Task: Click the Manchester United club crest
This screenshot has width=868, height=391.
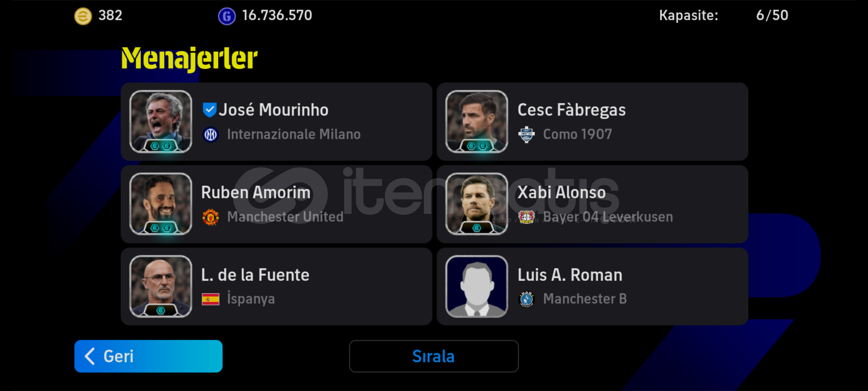Action: click(210, 217)
